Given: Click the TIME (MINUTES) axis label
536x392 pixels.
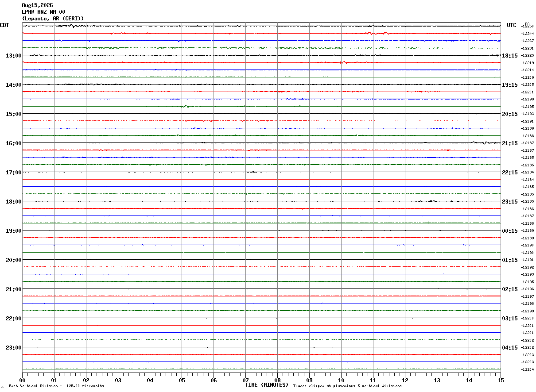Looking at the screenshot, I should tap(267, 385).
